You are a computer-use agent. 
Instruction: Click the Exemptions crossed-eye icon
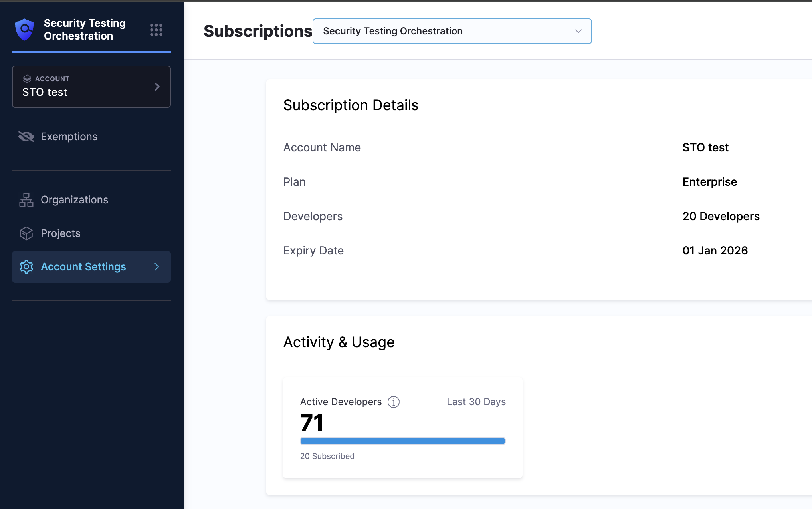(26, 137)
